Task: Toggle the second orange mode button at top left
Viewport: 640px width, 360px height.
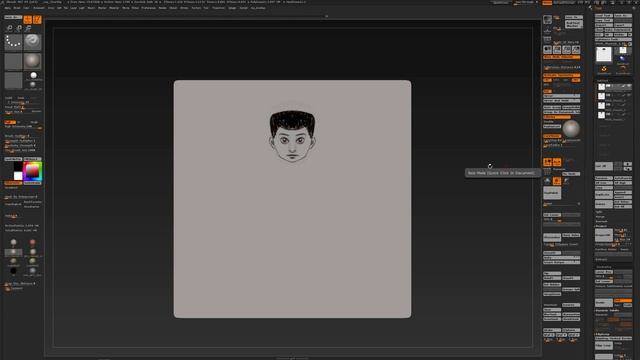Action: pyautogui.click(x=37, y=20)
